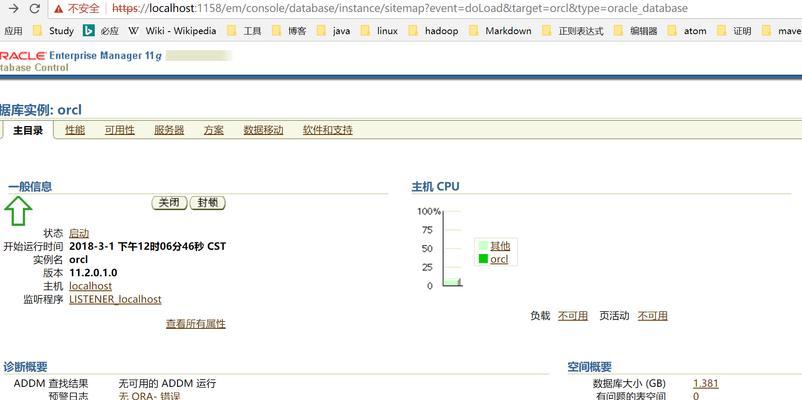Click the 0 problem tablespaces link

pos(696,396)
